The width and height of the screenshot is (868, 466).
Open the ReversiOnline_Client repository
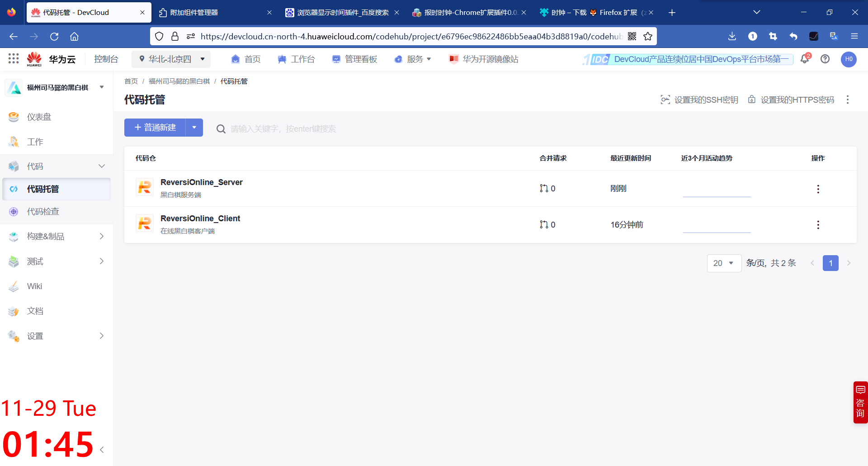pyautogui.click(x=200, y=219)
